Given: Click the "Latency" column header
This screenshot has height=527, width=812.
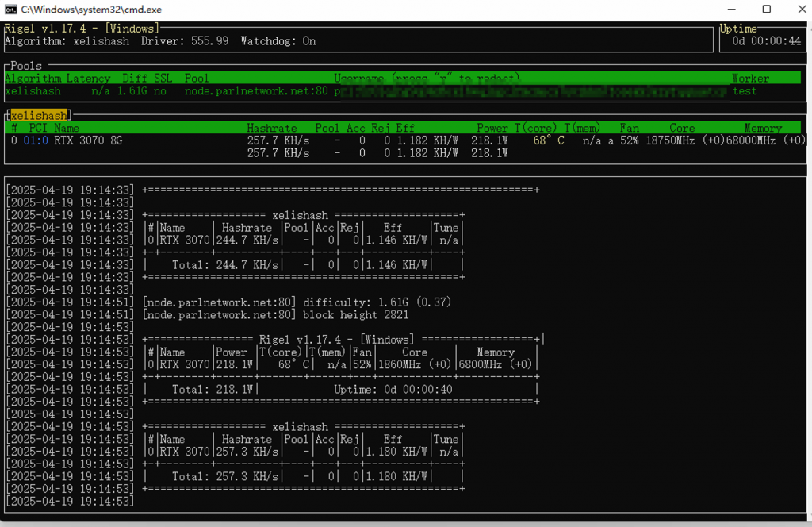Looking at the screenshot, I should 88,79.
